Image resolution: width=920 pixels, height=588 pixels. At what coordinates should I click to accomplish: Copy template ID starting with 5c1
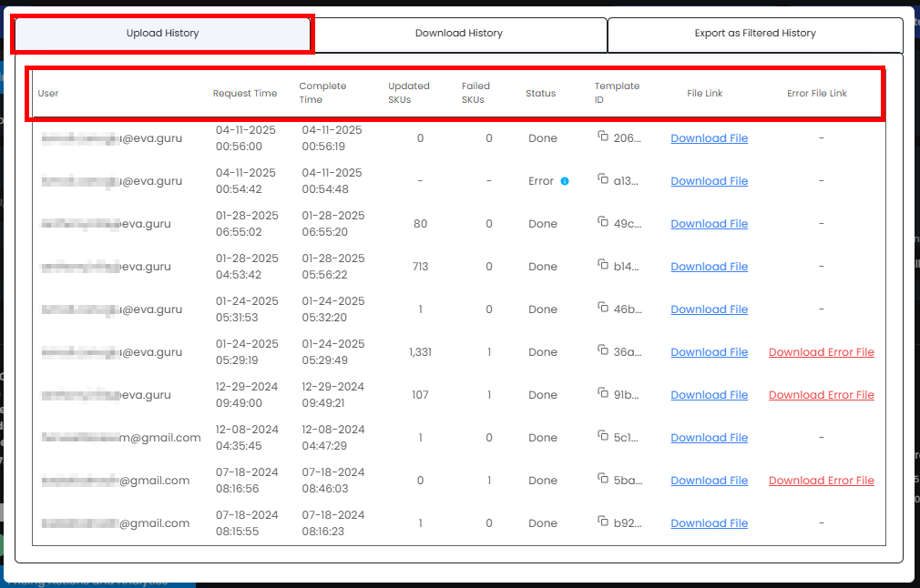[603, 436]
